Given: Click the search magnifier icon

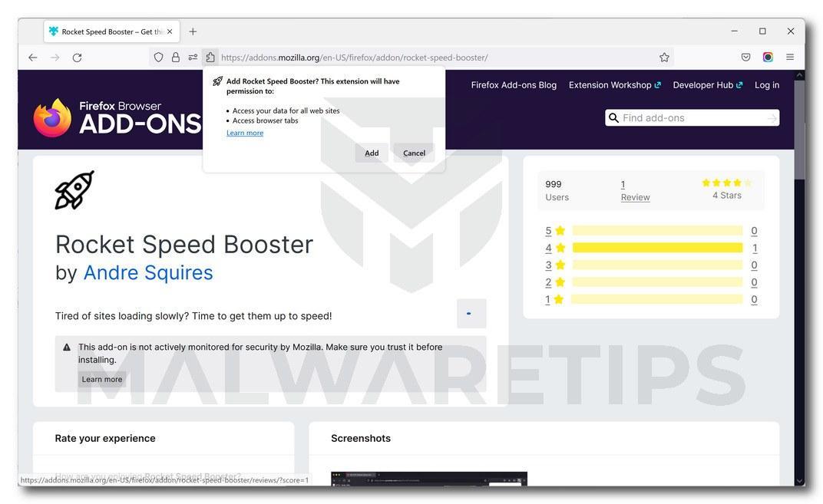Looking at the screenshot, I should click(x=613, y=118).
